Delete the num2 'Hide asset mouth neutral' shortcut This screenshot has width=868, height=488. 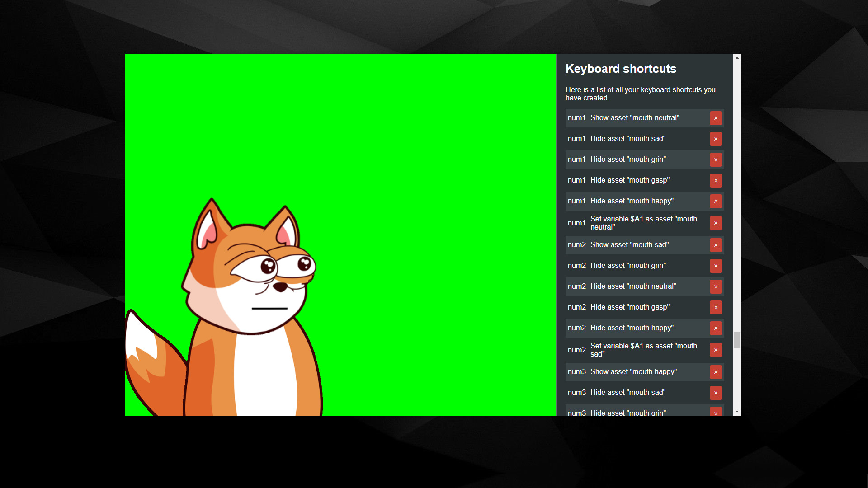pyautogui.click(x=716, y=286)
